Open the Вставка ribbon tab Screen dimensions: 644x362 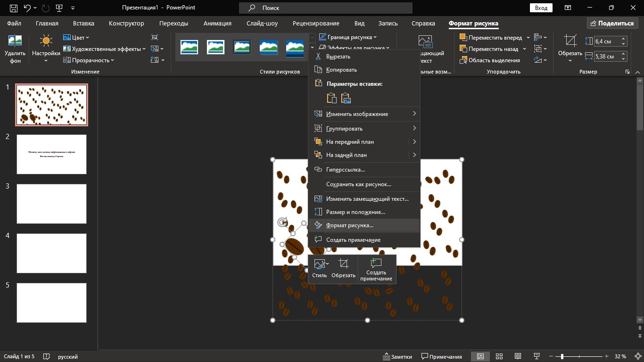(x=83, y=23)
